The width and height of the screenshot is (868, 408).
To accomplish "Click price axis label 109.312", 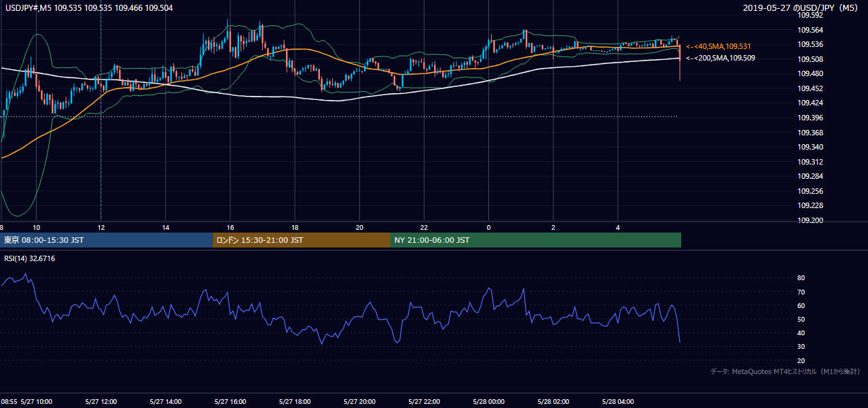I will (810, 162).
